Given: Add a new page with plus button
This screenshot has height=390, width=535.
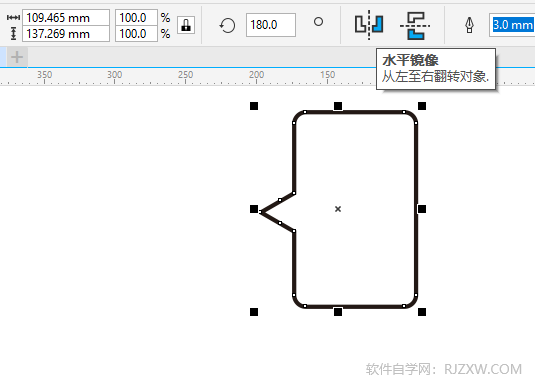Looking at the screenshot, I should [17, 57].
